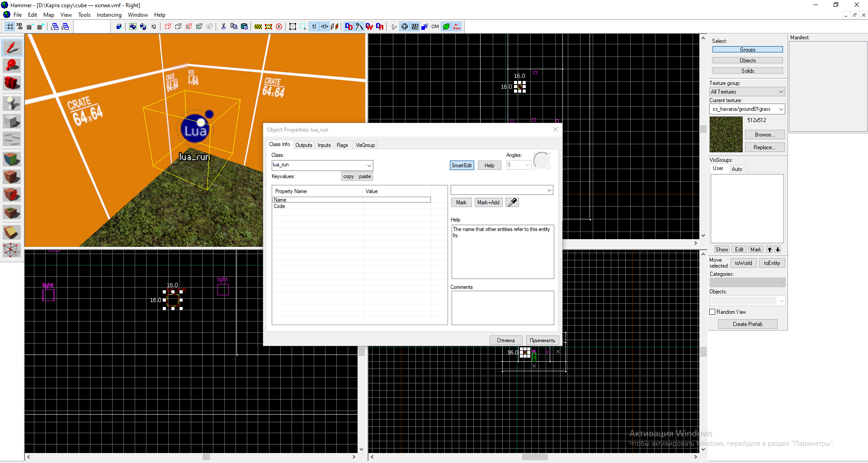
Task: Enable the Random Yaw checkbox
Action: point(712,312)
